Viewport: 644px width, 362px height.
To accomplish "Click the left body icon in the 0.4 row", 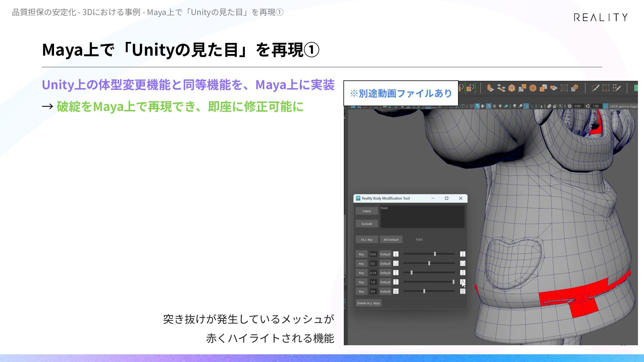I will 396,291.
